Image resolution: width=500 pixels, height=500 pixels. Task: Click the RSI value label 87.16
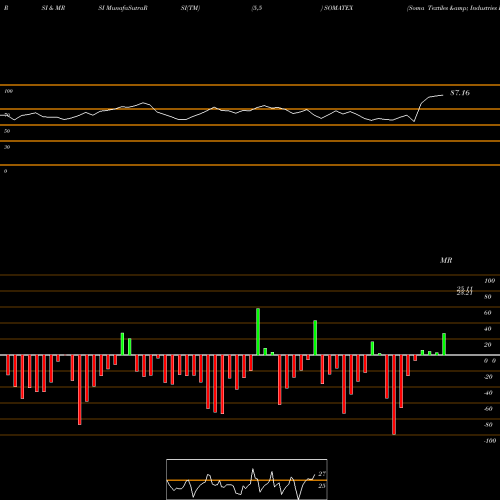pyautogui.click(x=460, y=93)
